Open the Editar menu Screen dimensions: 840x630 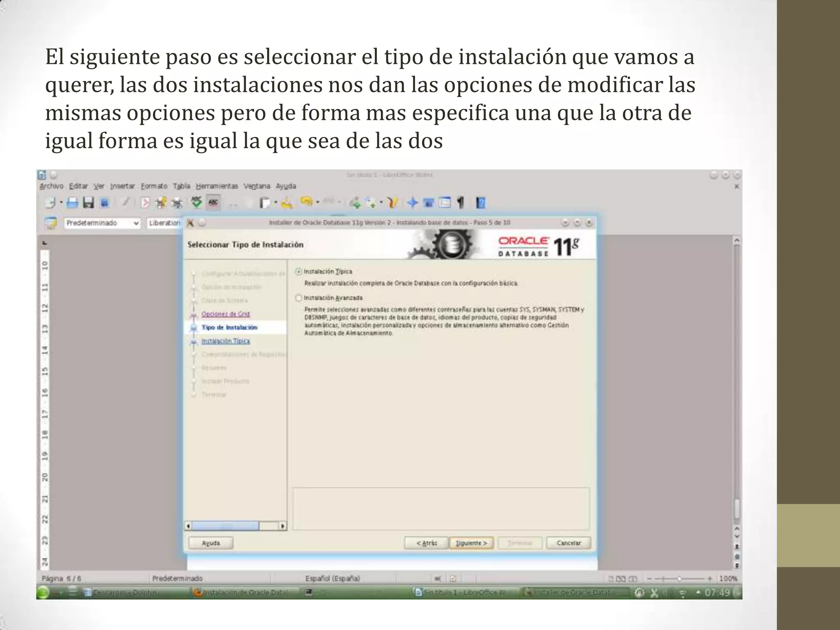click(x=78, y=186)
